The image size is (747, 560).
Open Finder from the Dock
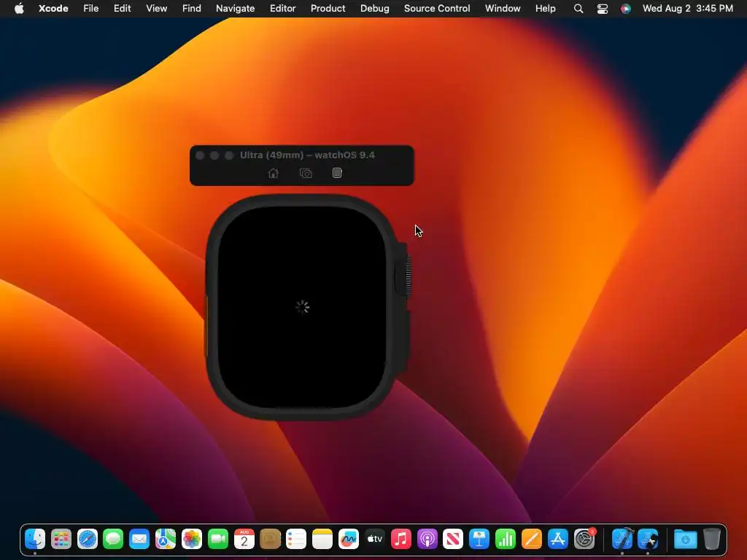[35, 539]
